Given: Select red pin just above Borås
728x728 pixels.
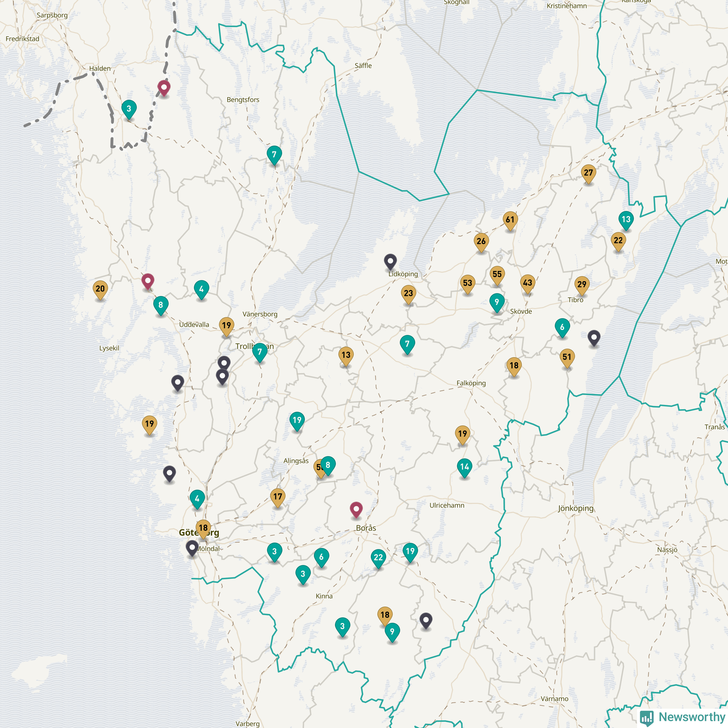Looking at the screenshot, I should [x=356, y=509].
